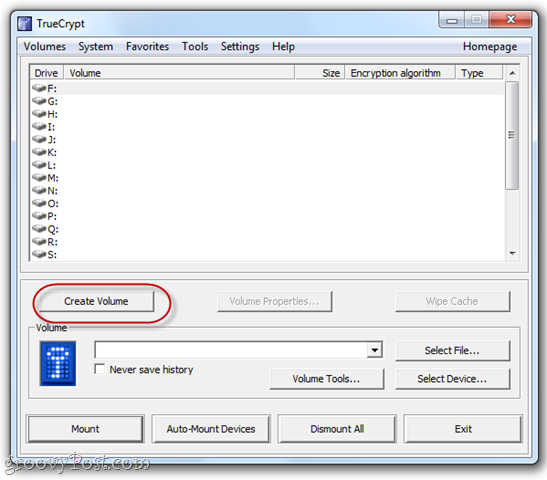547x480 pixels.
Task: Open the Settings menu
Action: tap(240, 46)
